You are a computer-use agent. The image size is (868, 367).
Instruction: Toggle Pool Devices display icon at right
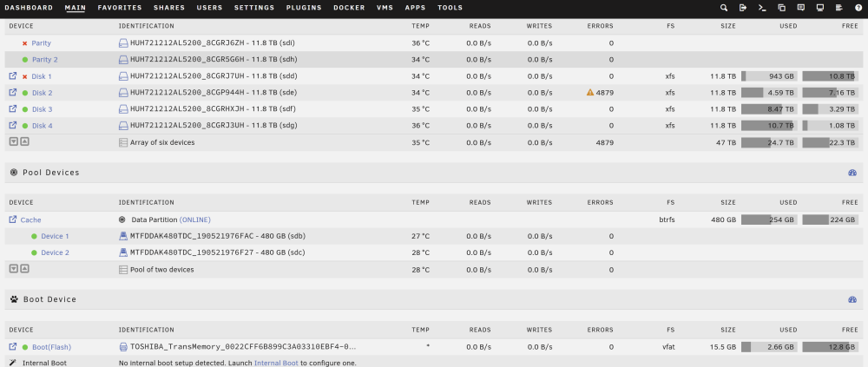(x=852, y=173)
